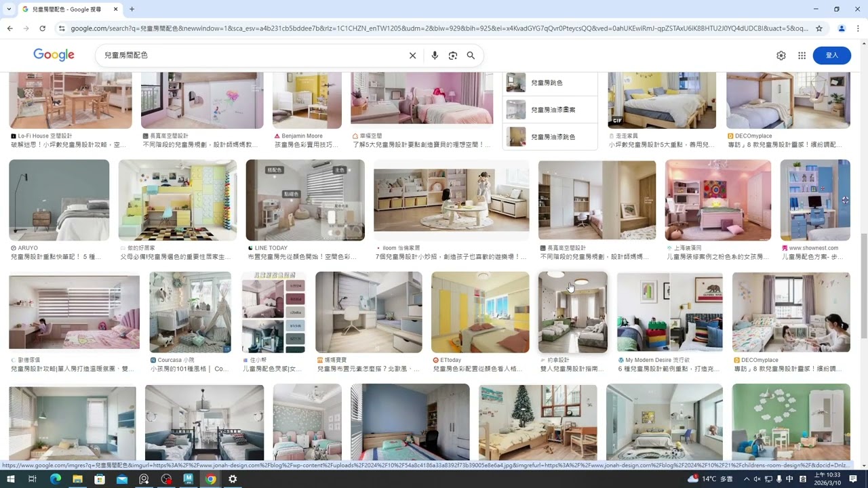
Task: Open the ARUYO grey bedroom image
Action: [59, 200]
